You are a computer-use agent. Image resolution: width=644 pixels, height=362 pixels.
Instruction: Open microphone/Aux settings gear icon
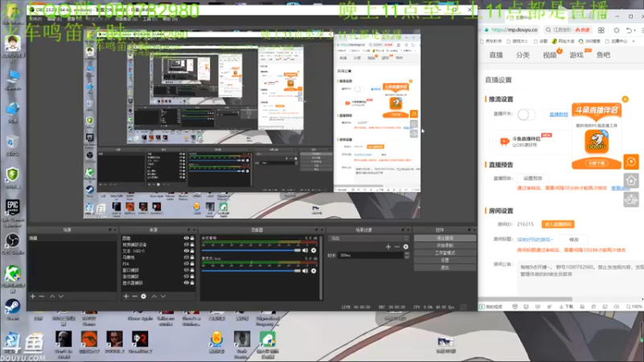(x=314, y=270)
